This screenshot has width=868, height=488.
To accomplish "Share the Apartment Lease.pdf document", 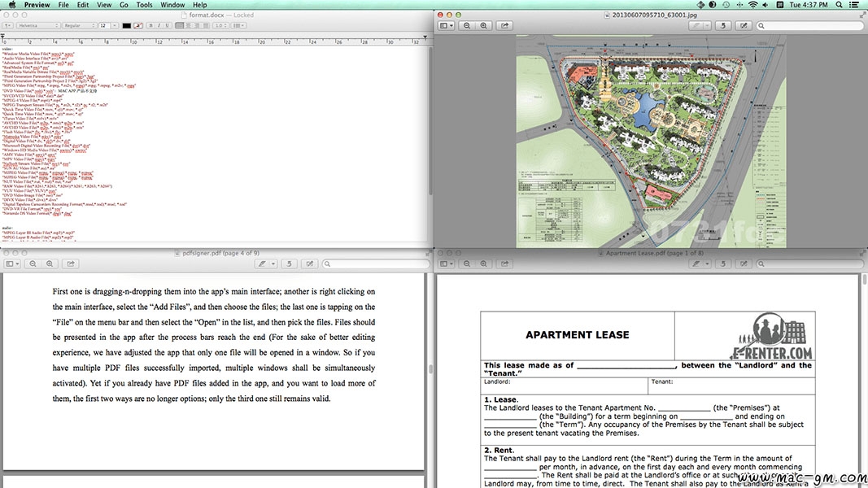I will pos(505,264).
